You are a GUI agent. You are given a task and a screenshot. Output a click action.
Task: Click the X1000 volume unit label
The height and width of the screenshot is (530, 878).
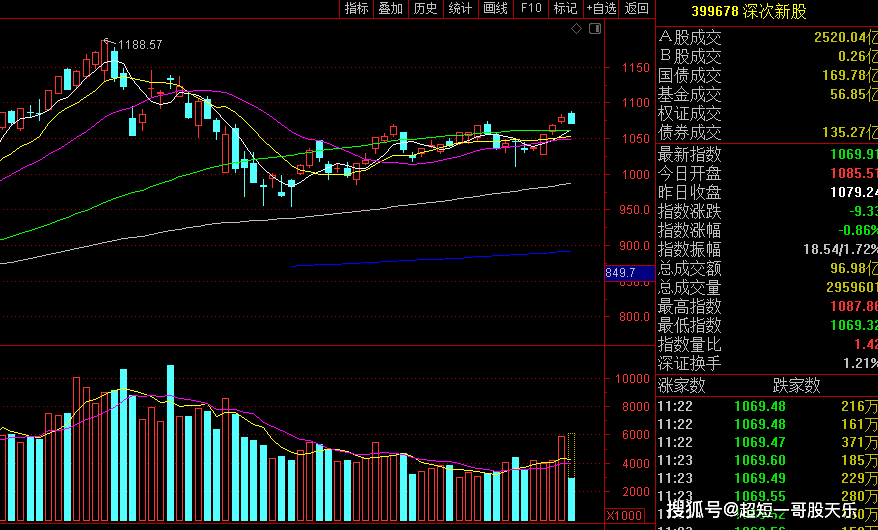625,515
